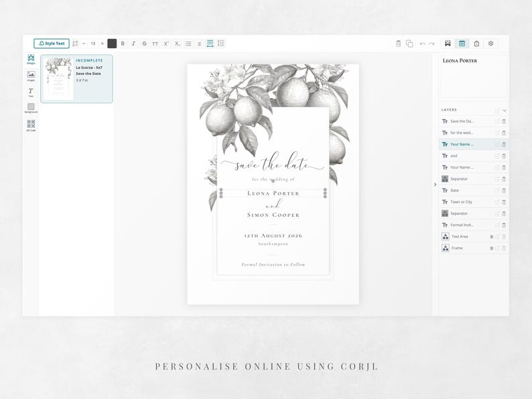Select 'Simon Cooper' text on the card

pos(273,215)
